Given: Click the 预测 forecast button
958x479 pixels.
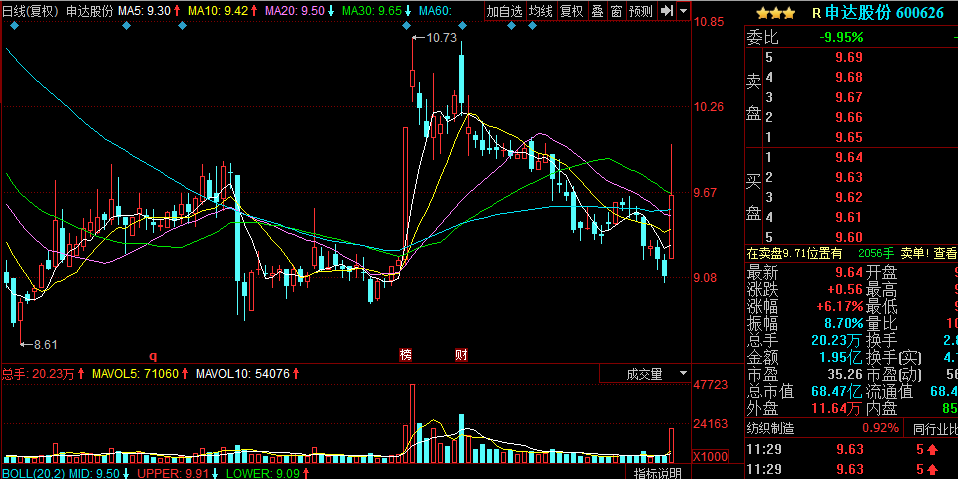Looking at the screenshot, I should pyautogui.click(x=641, y=11).
